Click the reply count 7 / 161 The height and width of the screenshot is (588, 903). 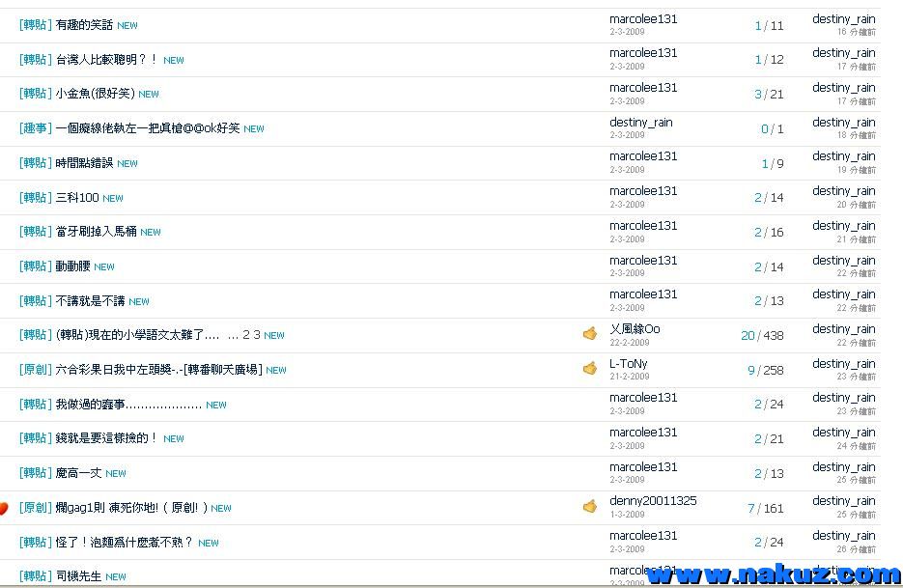coord(765,508)
